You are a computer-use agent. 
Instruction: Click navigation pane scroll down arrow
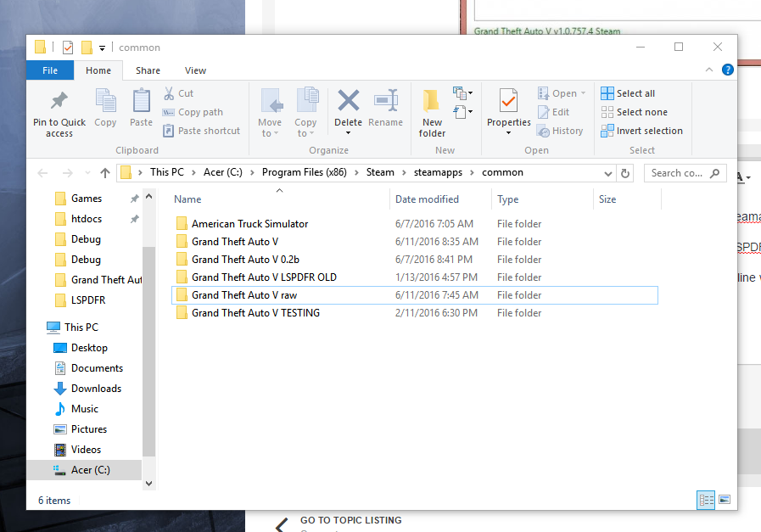[149, 484]
